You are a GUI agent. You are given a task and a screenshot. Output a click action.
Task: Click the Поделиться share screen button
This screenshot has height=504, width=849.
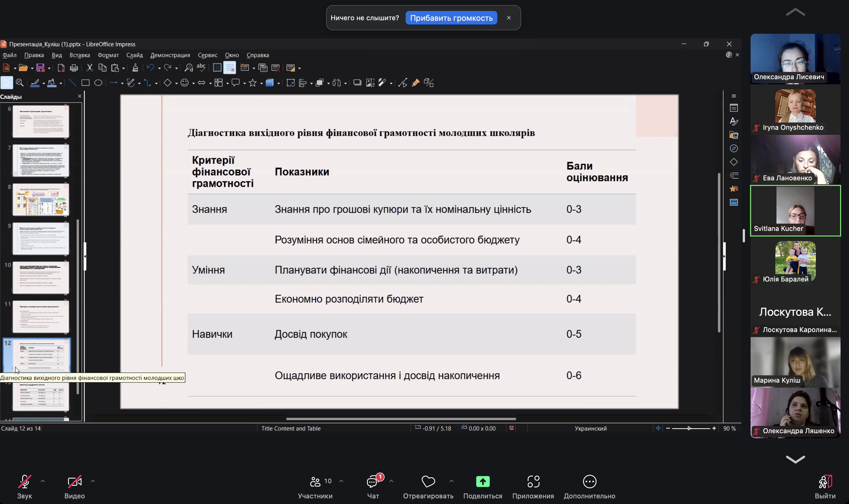(x=483, y=487)
